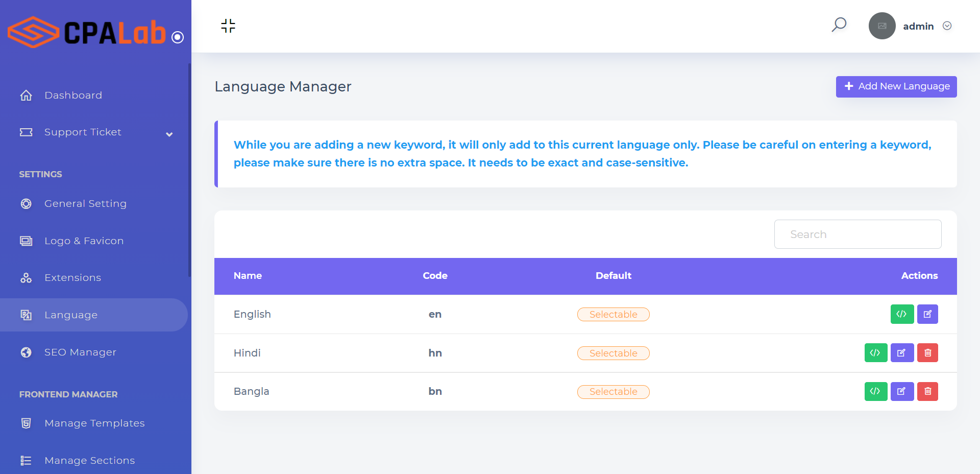Open Extensions from the sidebar
This screenshot has height=474, width=980.
(x=72, y=278)
